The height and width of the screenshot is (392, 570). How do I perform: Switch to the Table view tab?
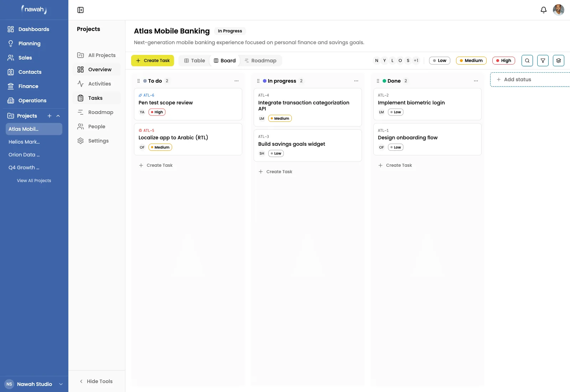click(x=194, y=61)
